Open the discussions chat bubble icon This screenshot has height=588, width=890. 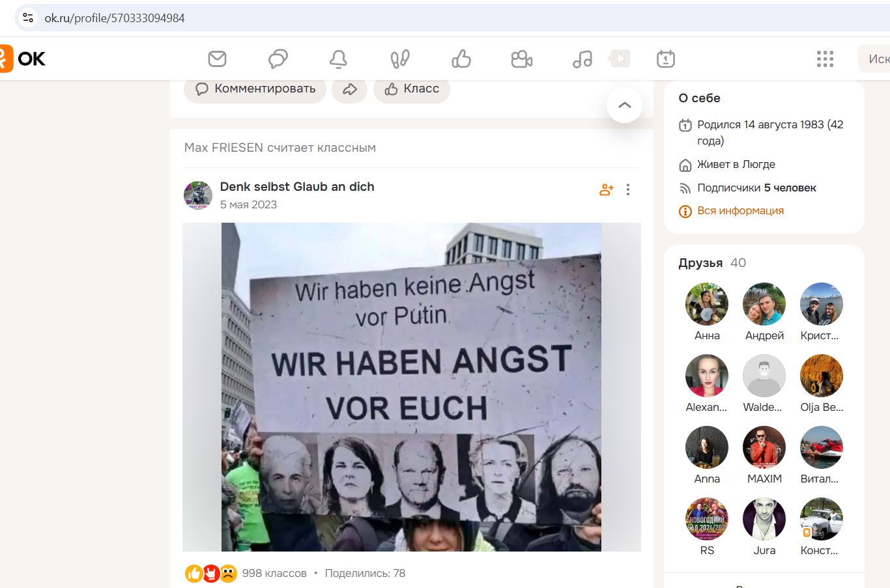[278, 59]
